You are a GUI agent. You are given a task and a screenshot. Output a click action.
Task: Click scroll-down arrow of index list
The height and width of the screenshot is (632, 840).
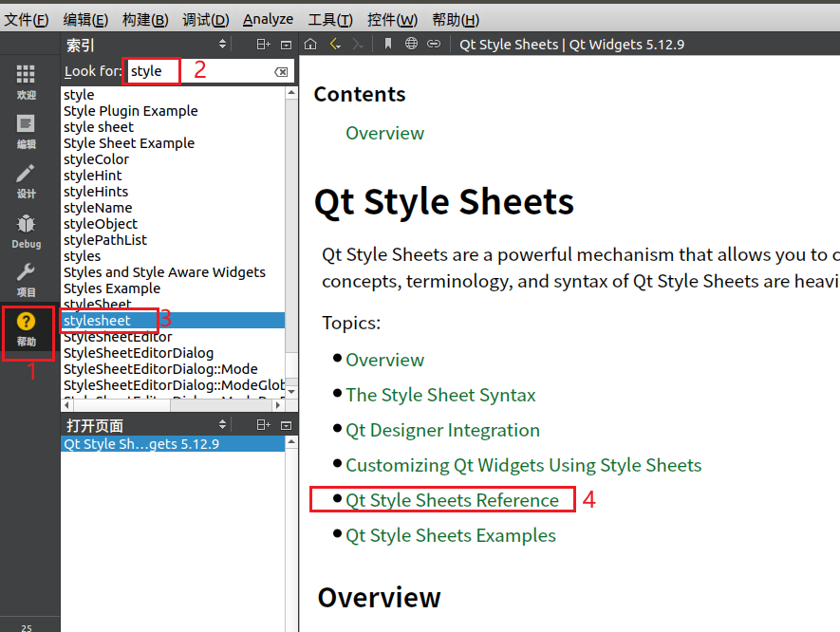[x=290, y=392]
